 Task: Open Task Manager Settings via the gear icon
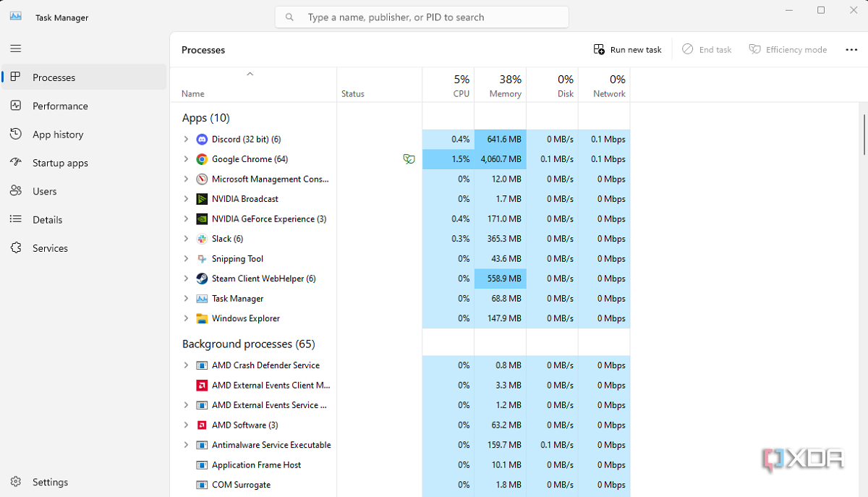point(15,482)
